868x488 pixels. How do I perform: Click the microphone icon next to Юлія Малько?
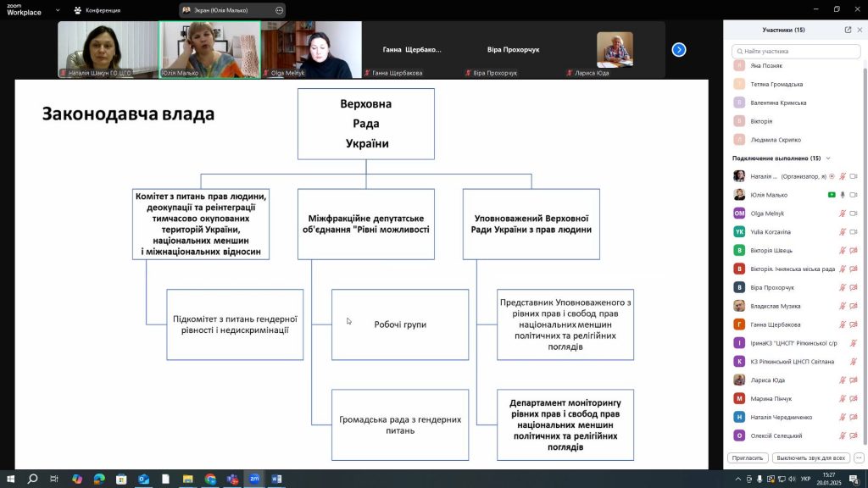[843, 195]
